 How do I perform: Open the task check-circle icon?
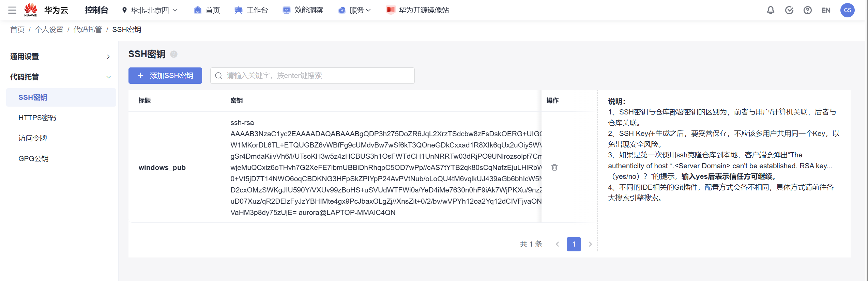click(x=789, y=10)
